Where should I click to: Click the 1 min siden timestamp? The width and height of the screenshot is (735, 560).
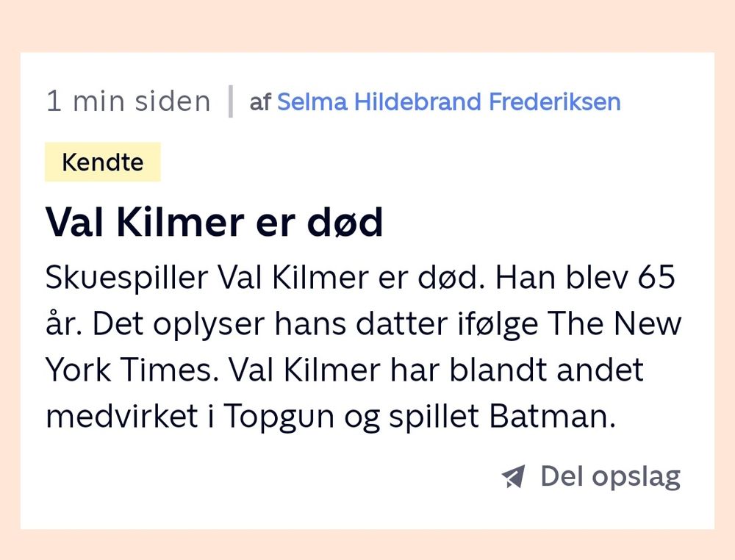point(129,101)
